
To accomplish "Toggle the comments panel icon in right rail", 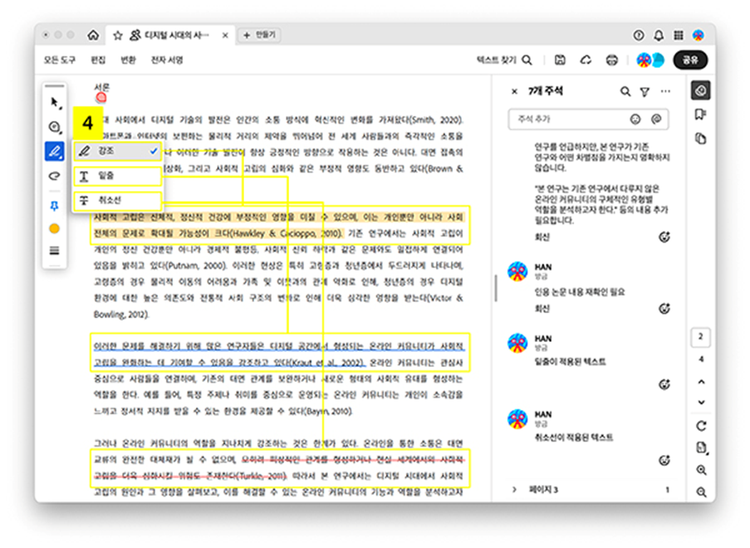I will (701, 90).
